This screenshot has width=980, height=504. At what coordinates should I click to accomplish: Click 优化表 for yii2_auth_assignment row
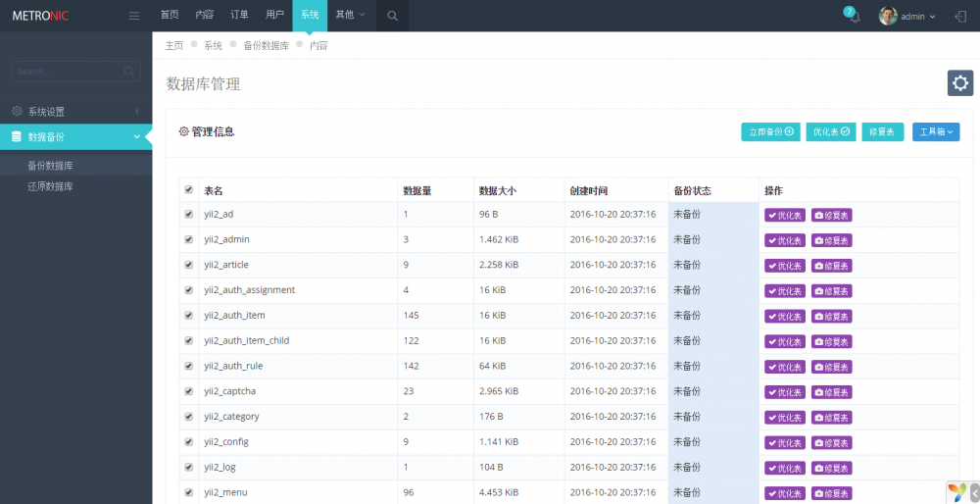(x=785, y=291)
